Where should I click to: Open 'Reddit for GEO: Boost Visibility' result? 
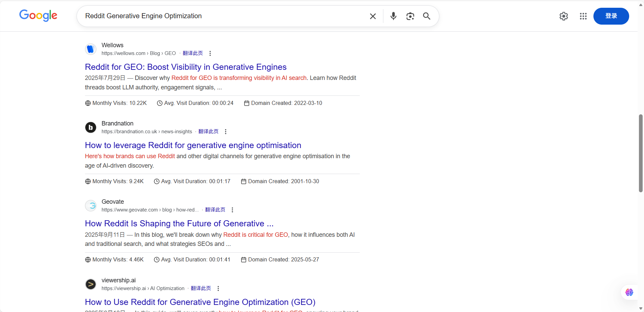185,67
